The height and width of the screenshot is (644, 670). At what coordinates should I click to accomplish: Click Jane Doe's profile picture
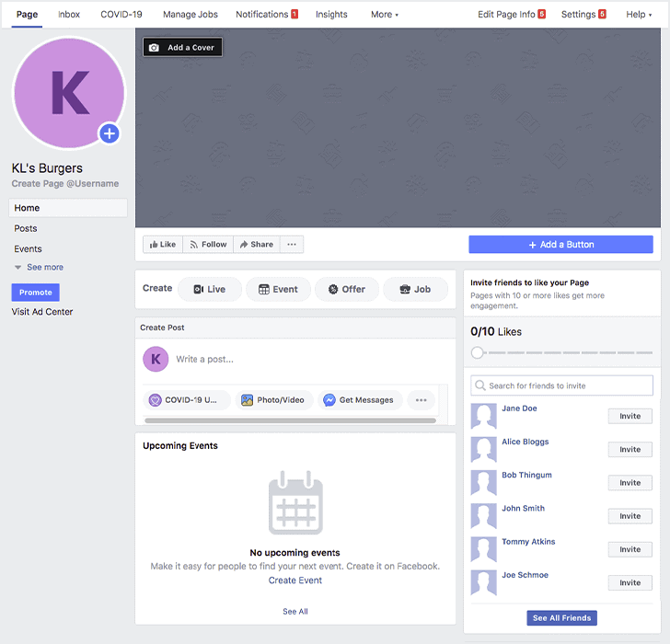click(484, 416)
